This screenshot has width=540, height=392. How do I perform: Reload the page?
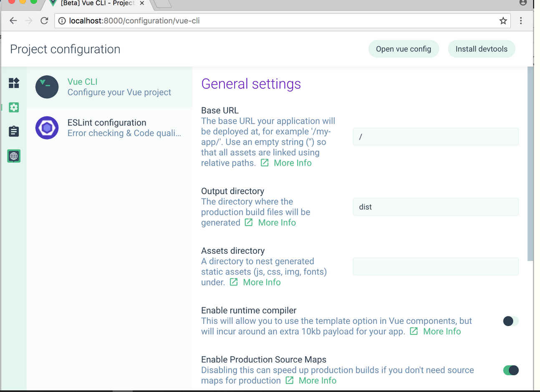pyautogui.click(x=44, y=20)
